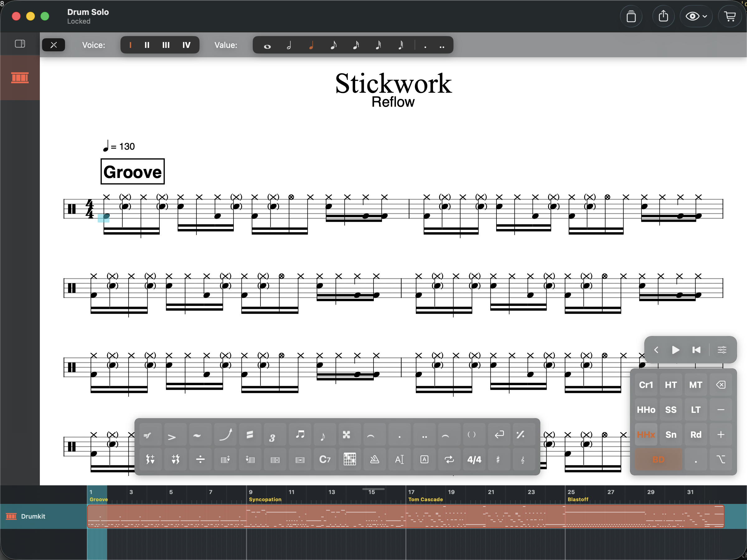Open the C7 chord symbol tool
Viewport: 747px width, 560px height.
point(324,459)
